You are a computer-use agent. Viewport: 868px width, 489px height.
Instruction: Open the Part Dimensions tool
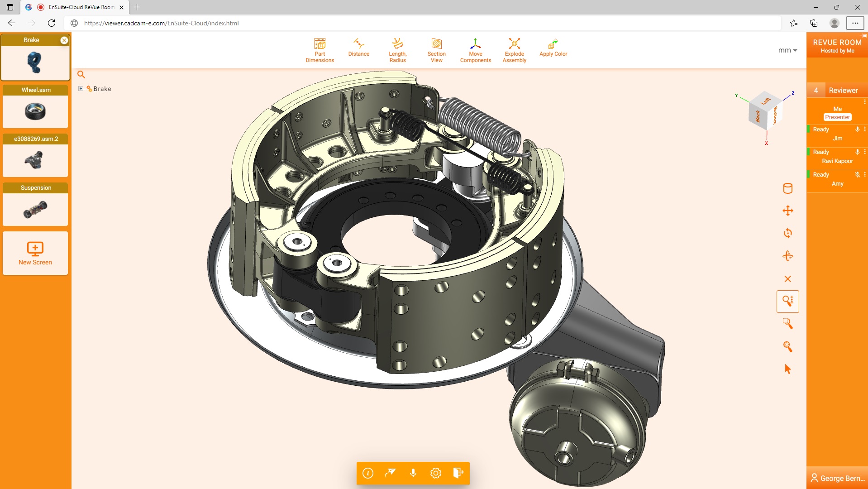[x=320, y=50]
